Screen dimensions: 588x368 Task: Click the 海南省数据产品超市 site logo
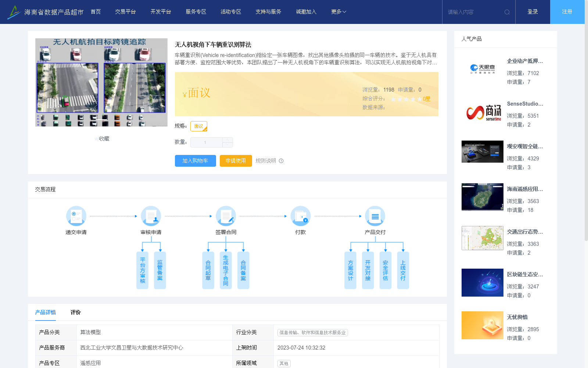point(45,12)
